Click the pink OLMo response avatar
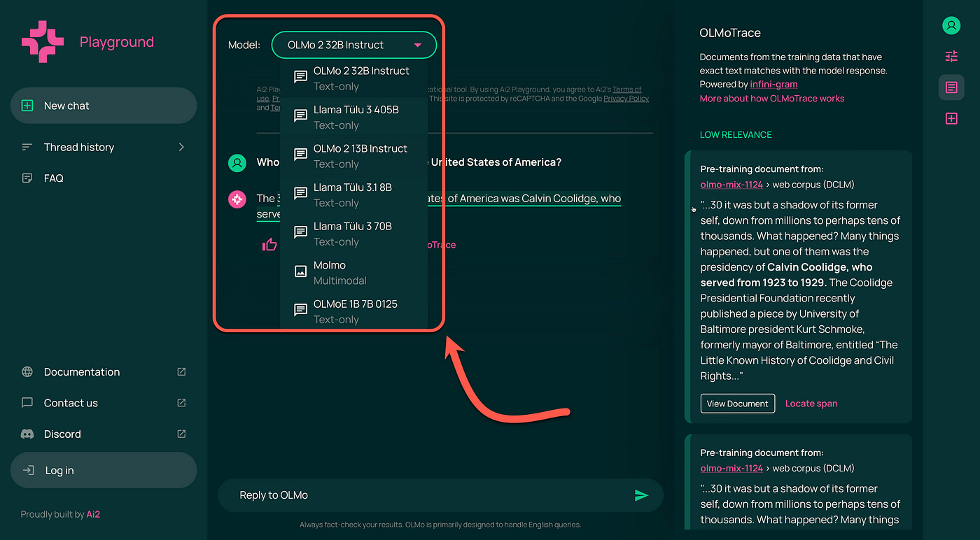 237,199
